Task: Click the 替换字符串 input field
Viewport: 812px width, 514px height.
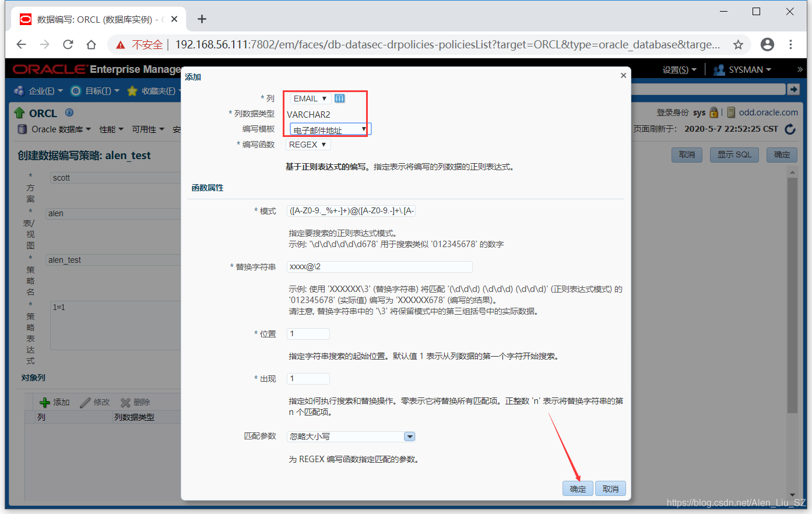Action: 379,266
